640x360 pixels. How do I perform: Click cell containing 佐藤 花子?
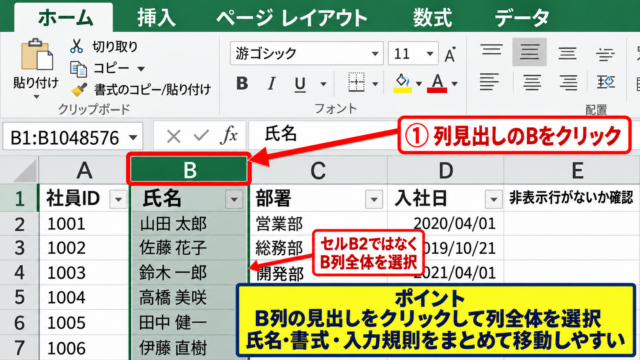click(189, 248)
